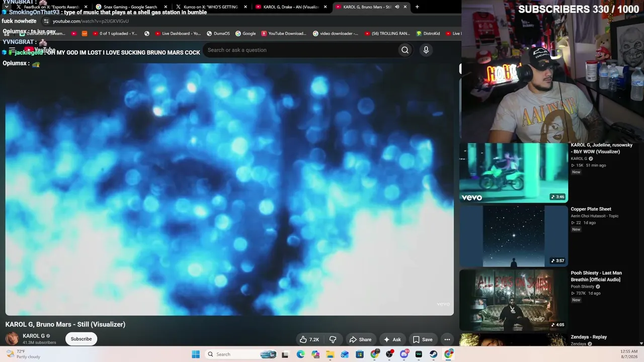The height and width of the screenshot is (362, 644).
Task: Open the Google bookmark
Action: click(246, 34)
